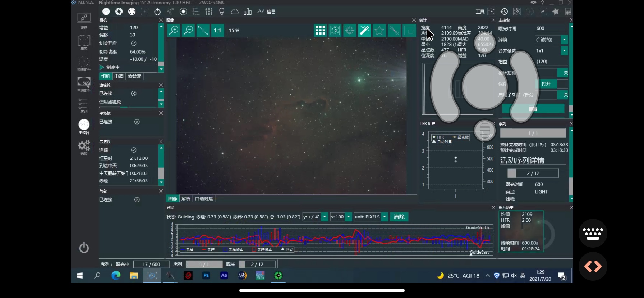Toggle the HFR history graph icon
Screen dimensions: 644x298
[261, 12]
